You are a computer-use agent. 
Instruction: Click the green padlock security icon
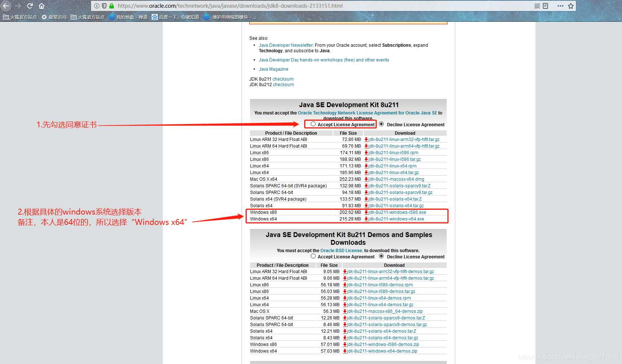pyautogui.click(x=112, y=6)
